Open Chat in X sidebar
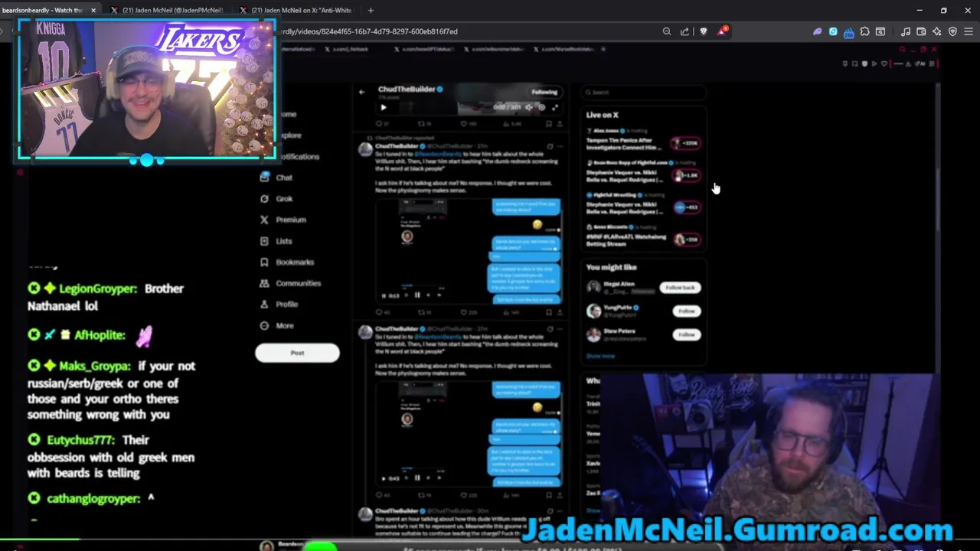The width and height of the screenshot is (980, 551). pos(276,178)
